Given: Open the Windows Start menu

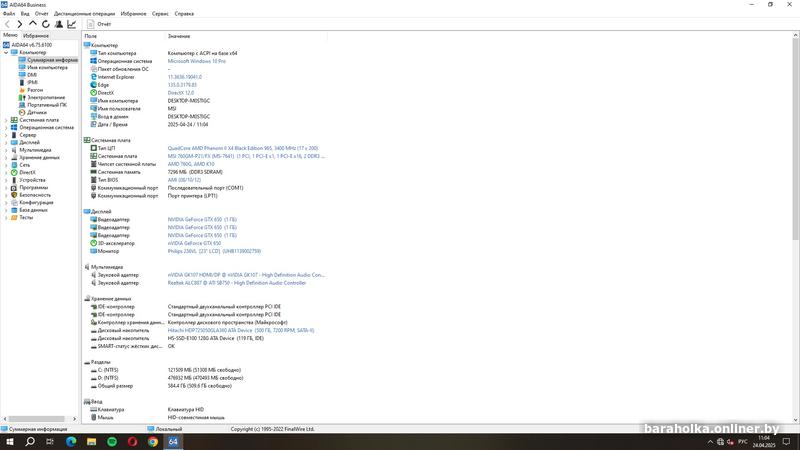Looking at the screenshot, I should (10, 441).
